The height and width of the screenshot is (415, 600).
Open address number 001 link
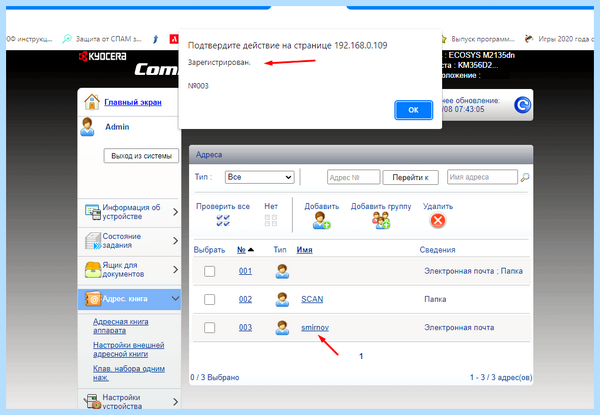pos(245,271)
